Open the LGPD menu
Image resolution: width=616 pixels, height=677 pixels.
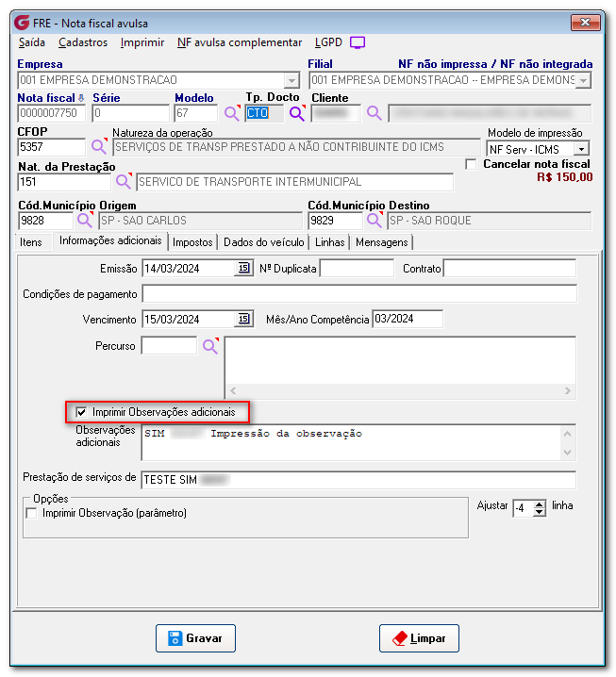coord(328,42)
